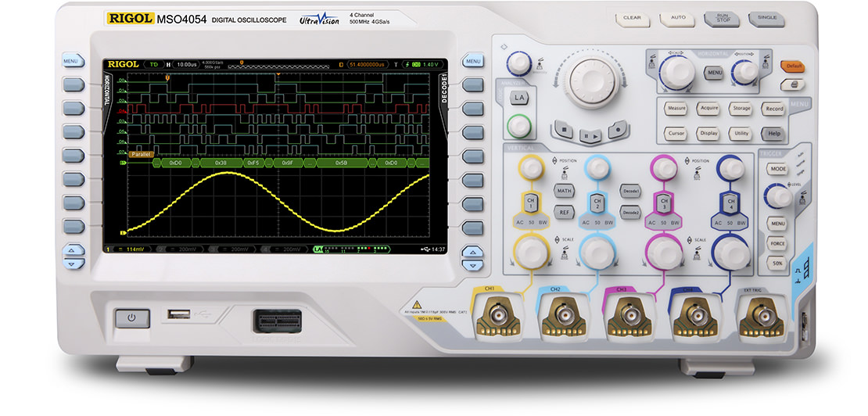Click the trigger LEVEL knob
Screen dimensions: 868x416
click(777, 195)
